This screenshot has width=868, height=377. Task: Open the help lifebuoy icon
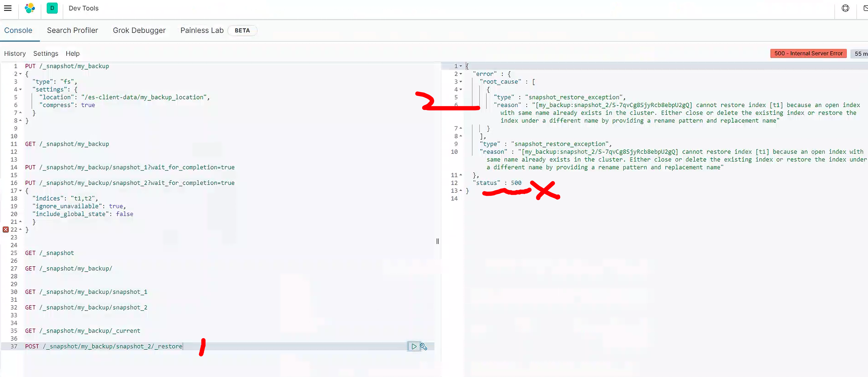[x=845, y=8]
